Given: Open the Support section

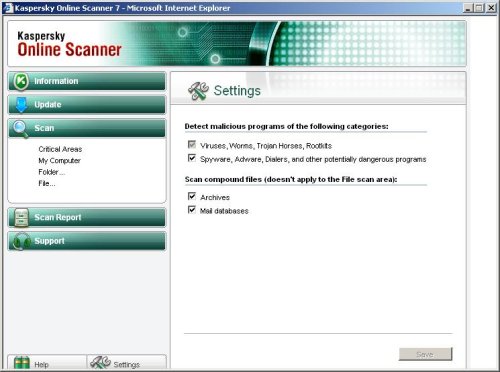Looking at the screenshot, I should (87, 241).
